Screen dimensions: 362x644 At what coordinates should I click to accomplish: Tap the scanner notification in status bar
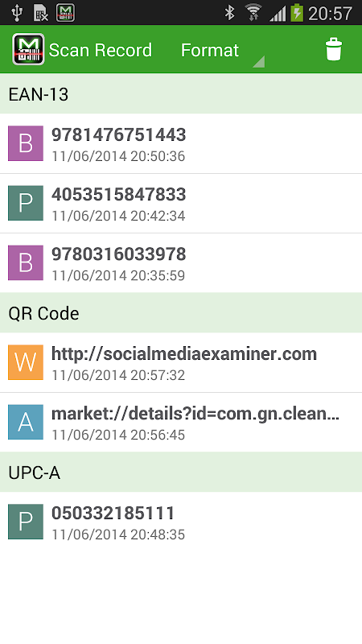(65, 13)
